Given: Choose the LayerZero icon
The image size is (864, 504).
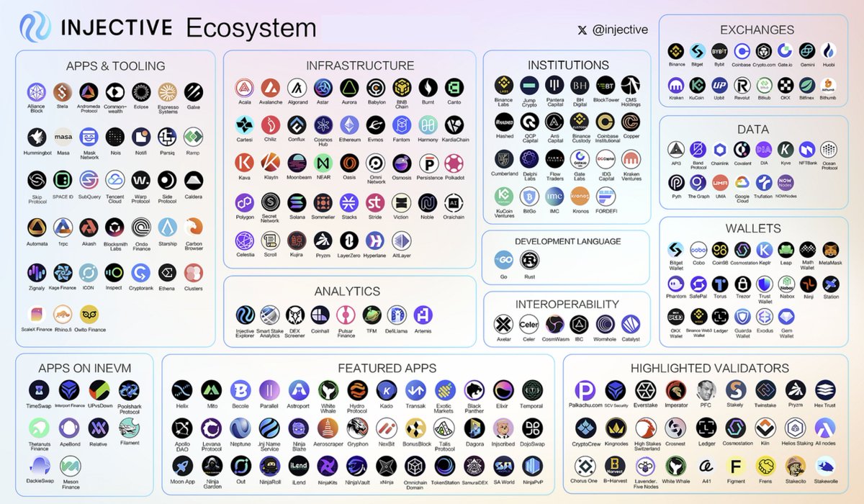Looking at the screenshot, I should 349,240.
